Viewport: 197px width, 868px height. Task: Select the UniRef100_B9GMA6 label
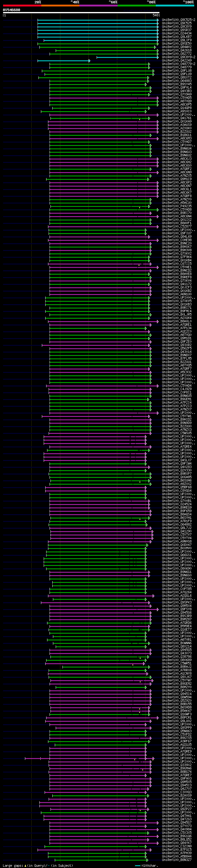(x=177, y=768)
